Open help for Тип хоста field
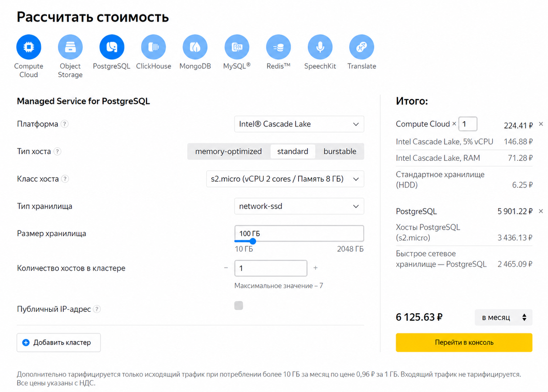 57,151
